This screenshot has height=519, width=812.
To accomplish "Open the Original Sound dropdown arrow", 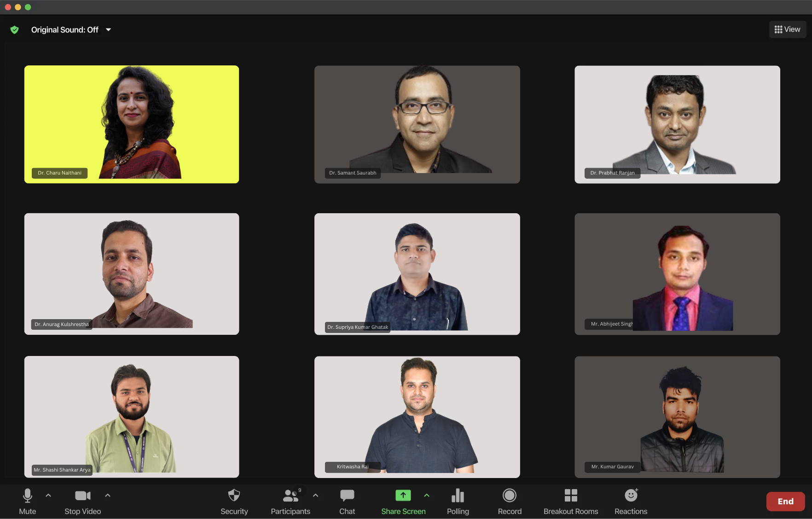I will click(x=109, y=30).
